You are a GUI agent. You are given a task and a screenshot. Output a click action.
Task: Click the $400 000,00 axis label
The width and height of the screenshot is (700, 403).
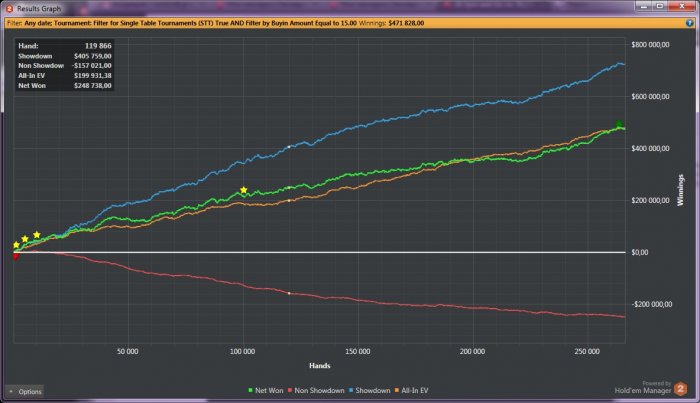click(x=650, y=149)
